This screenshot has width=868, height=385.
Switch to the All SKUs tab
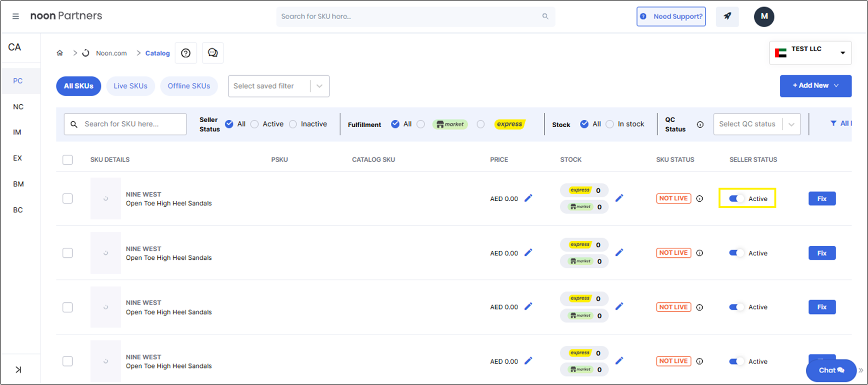pyautogui.click(x=79, y=86)
